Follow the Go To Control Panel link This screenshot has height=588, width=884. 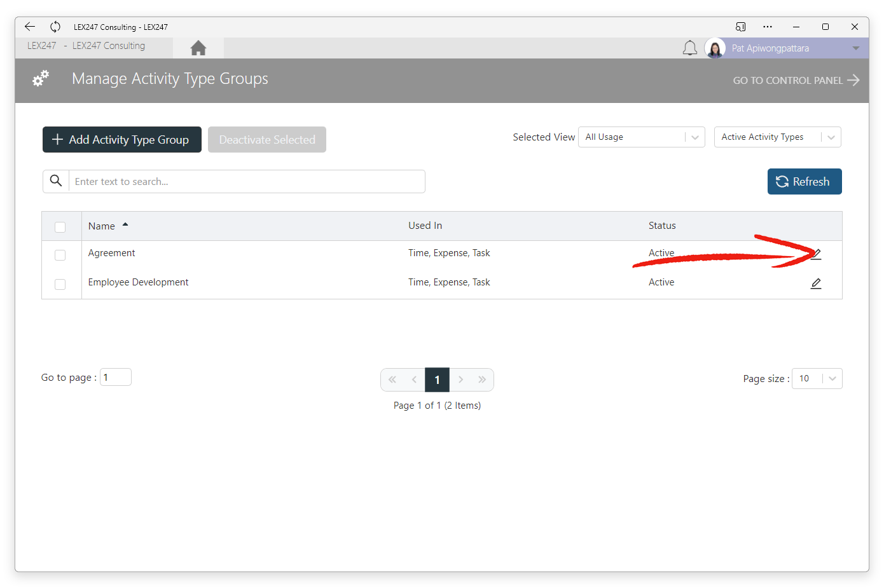pyautogui.click(x=796, y=80)
